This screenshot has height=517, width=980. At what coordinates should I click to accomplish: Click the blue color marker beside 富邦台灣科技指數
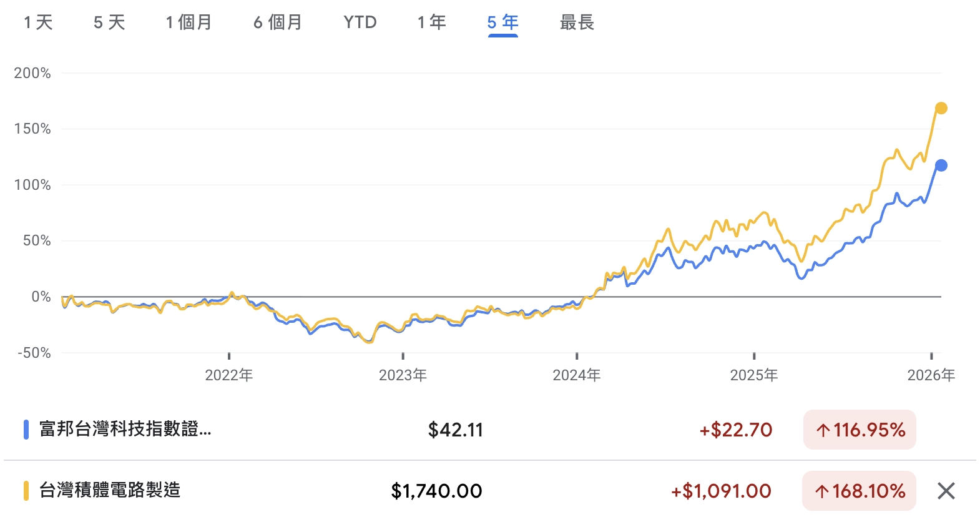click(26, 430)
